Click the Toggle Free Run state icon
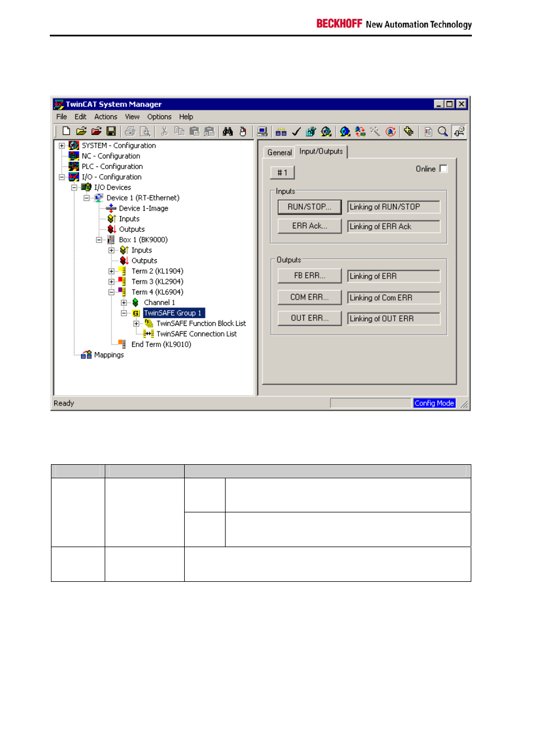The image size is (534, 756). click(x=391, y=132)
